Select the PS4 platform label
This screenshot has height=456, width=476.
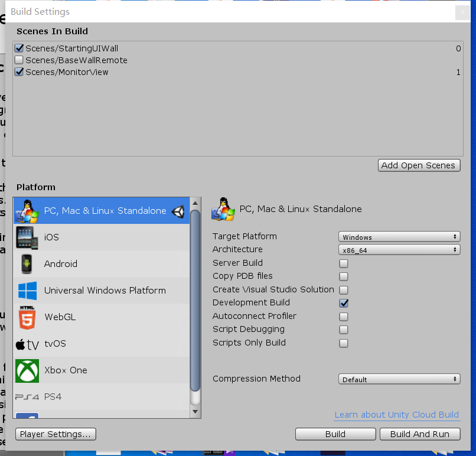tap(53, 397)
